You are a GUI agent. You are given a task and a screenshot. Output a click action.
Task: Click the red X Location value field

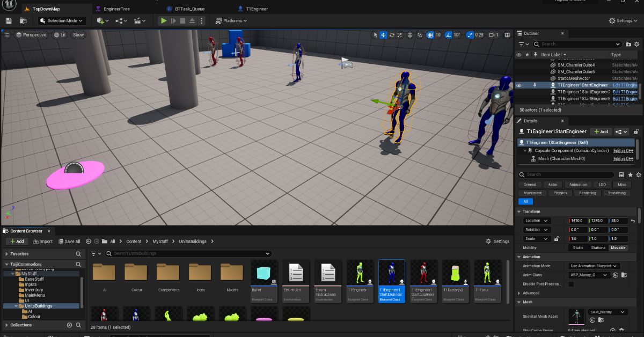pyautogui.click(x=577, y=221)
